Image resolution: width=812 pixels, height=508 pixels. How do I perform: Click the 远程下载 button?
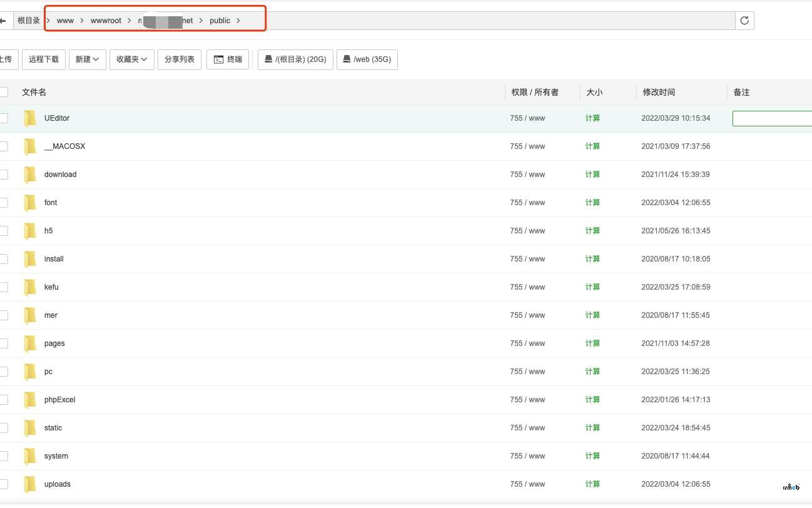44,59
